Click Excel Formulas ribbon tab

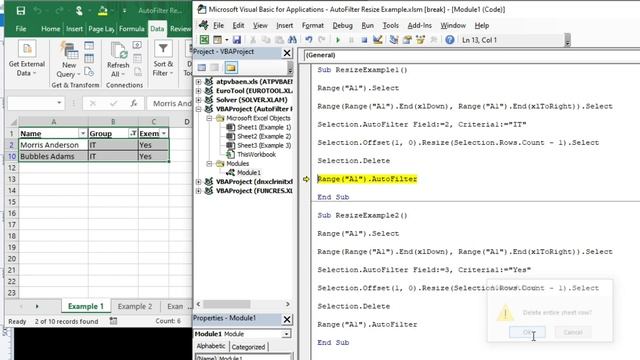[x=131, y=29]
